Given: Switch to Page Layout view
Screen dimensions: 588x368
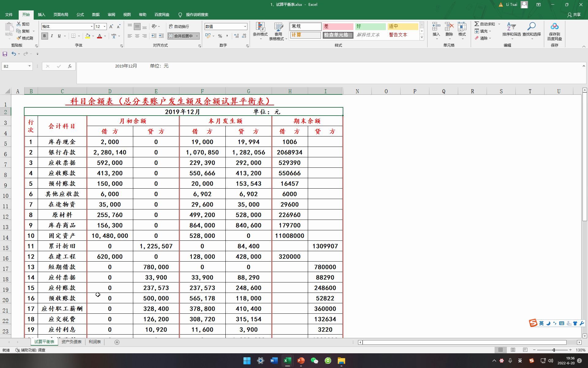Looking at the screenshot, I should 513,350.
